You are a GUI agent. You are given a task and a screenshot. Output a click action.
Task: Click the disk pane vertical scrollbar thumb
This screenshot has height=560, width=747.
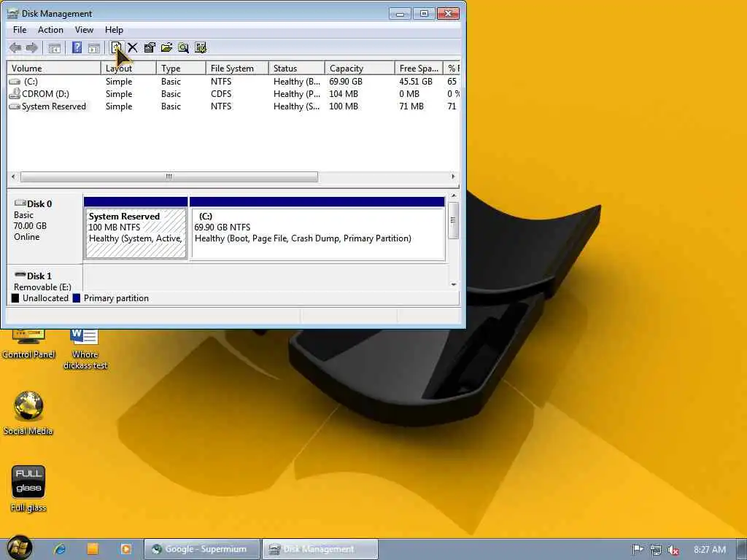tap(454, 220)
